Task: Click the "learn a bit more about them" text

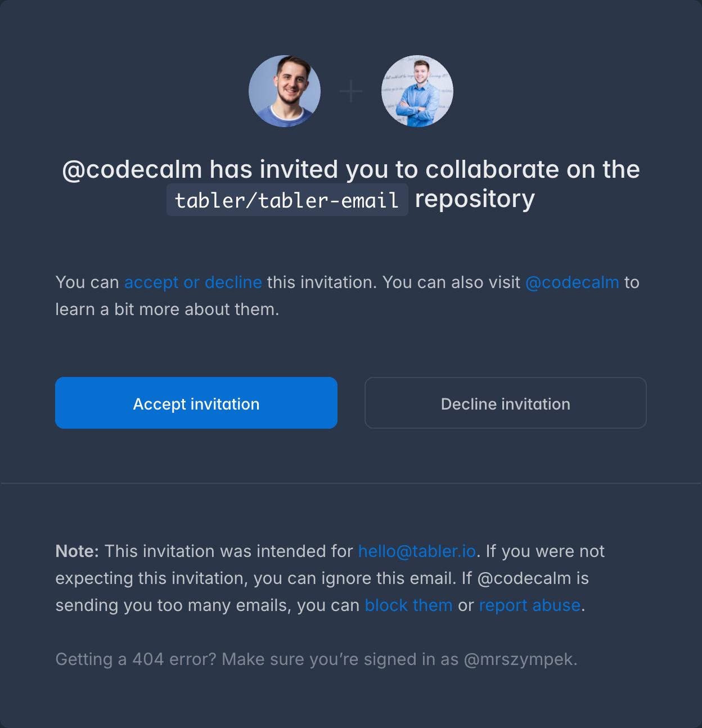Action: [166, 309]
